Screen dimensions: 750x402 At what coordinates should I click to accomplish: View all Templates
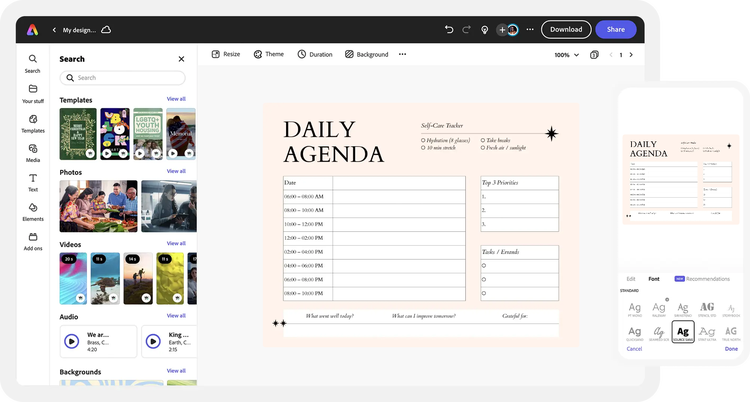[x=176, y=99]
